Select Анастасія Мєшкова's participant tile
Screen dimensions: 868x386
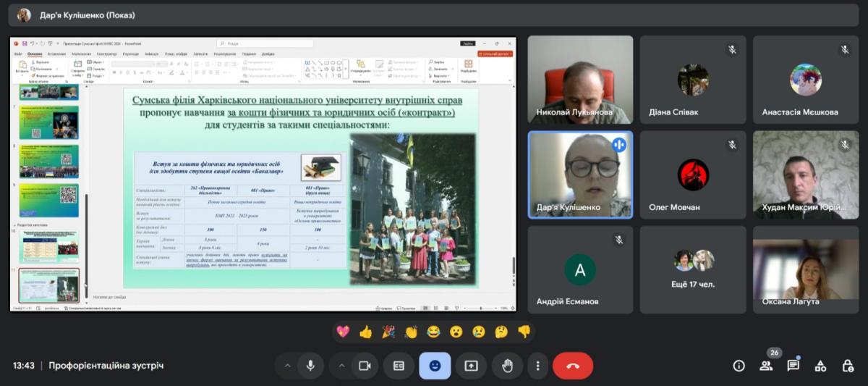[x=806, y=80]
